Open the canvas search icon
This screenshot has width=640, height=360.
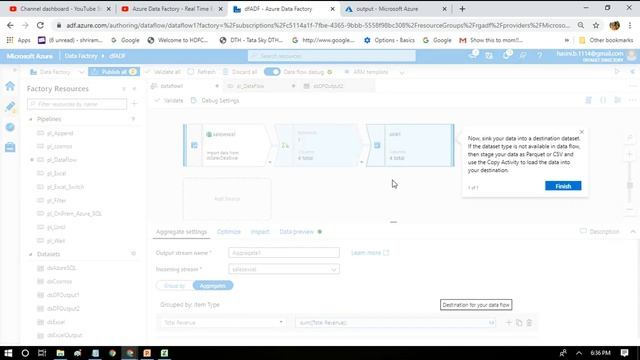coord(630,139)
